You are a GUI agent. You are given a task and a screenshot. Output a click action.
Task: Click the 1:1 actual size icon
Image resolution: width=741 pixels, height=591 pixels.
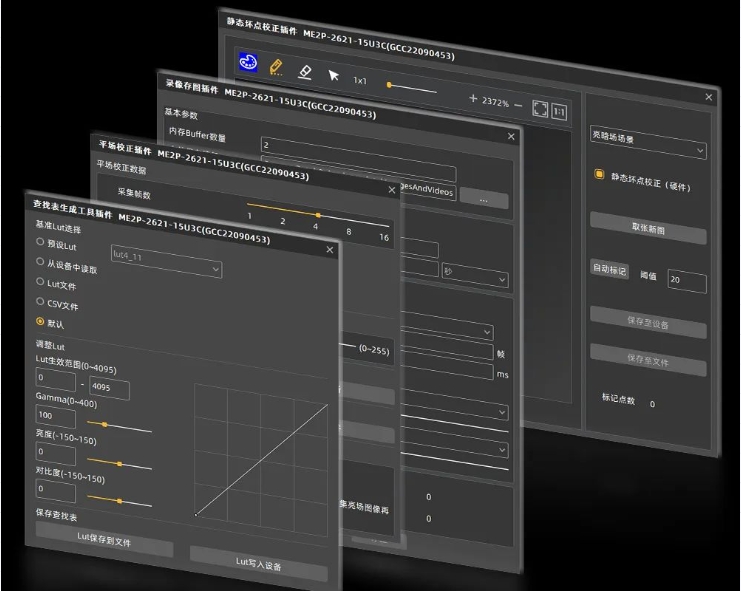(x=559, y=111)
